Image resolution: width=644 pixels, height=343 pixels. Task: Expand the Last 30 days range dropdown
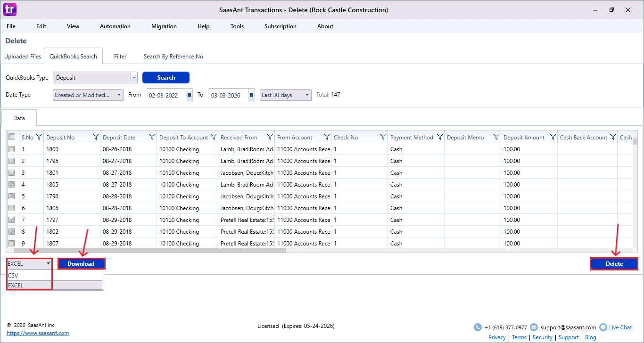point(285,95)
